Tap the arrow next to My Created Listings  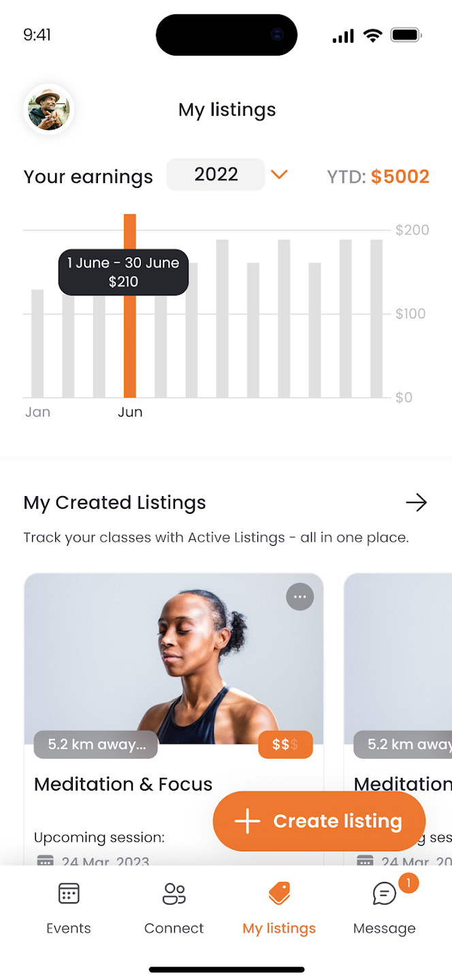click(x=416, y=503)
